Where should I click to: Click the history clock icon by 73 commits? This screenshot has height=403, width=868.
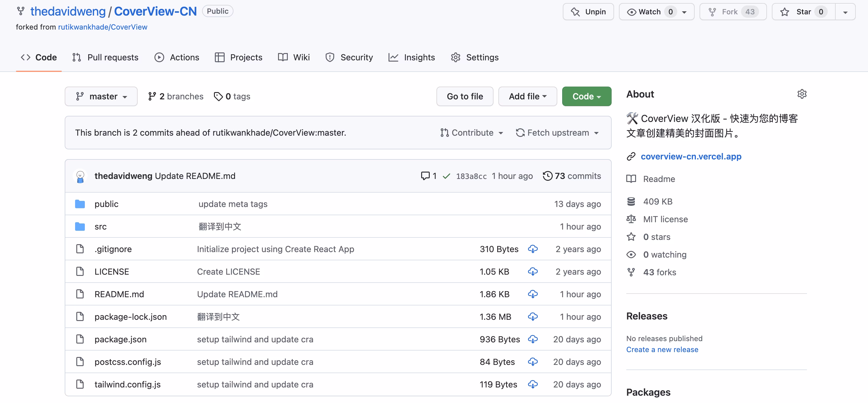548,176
